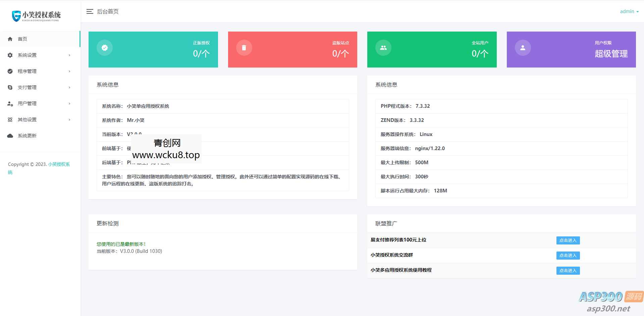
Task: Click the group icon on the 全站用户 card
Action: (x=383, y=47)
